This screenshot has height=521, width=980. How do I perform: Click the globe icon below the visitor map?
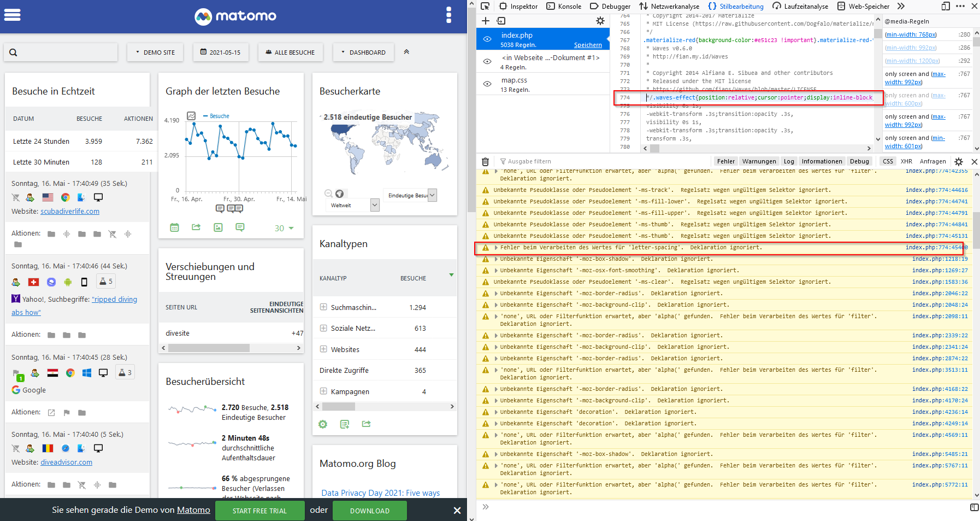tap(339, 194)
